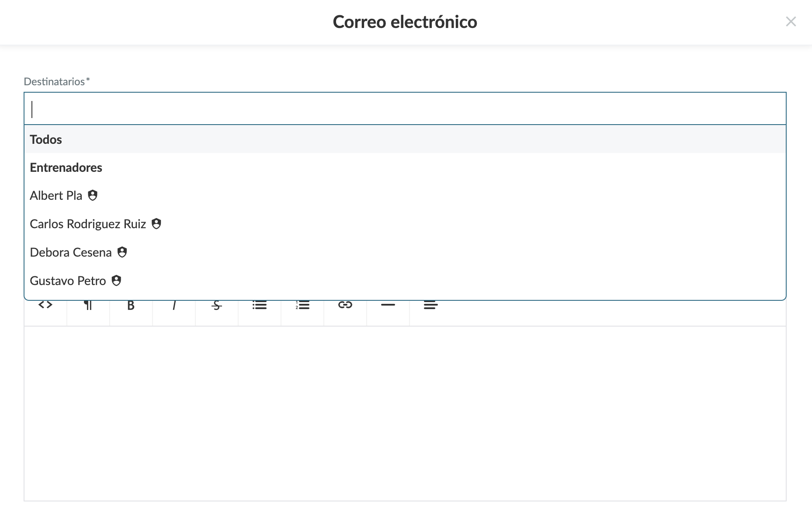The height and width of the screenshot is (515, 812).
Task: Add Debora Cesena to recipients
Action: (71, 252)
